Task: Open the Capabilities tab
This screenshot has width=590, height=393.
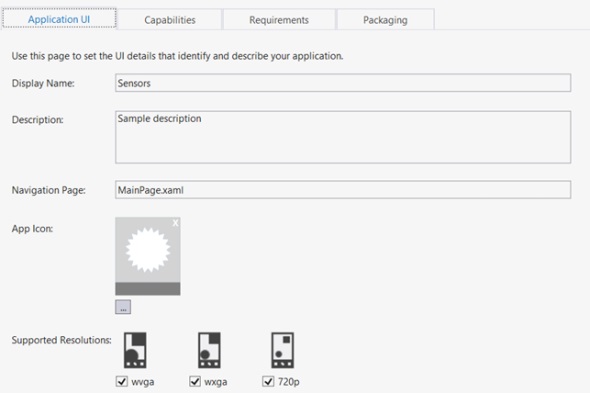Action: point(170,20)
